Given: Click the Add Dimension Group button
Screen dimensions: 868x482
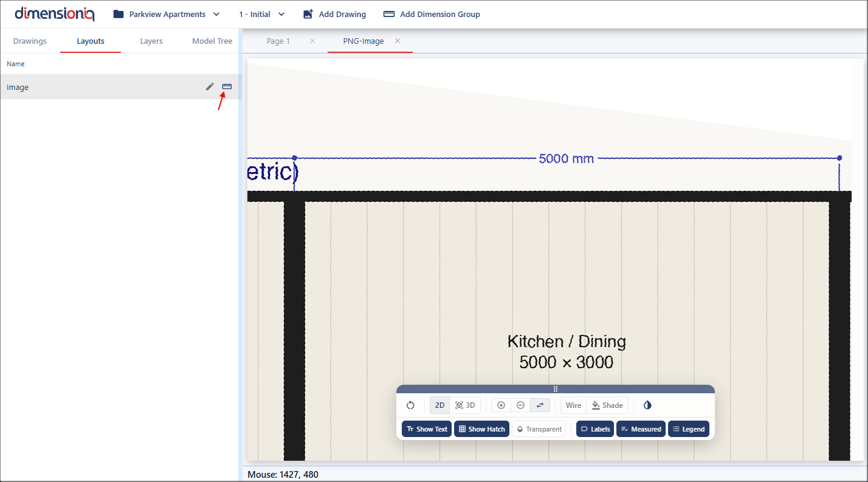Looking at the screenshot, I should coord(432,14).
